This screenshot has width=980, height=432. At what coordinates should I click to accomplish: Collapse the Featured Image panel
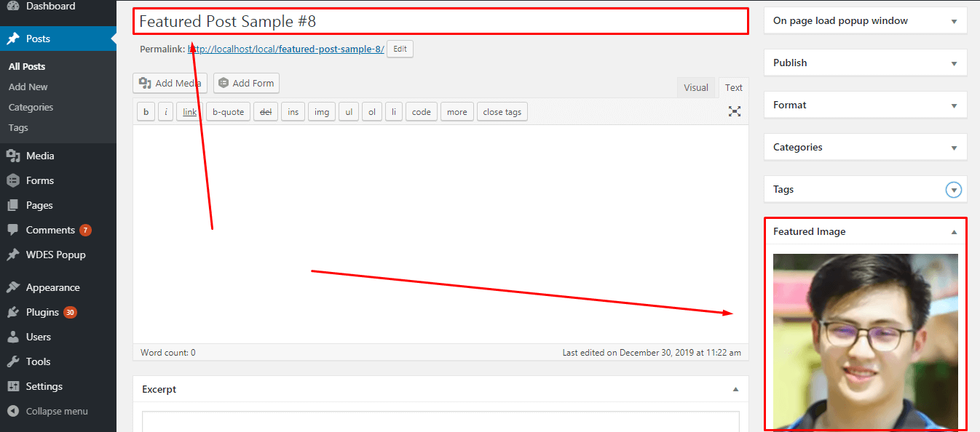point(954,232)
